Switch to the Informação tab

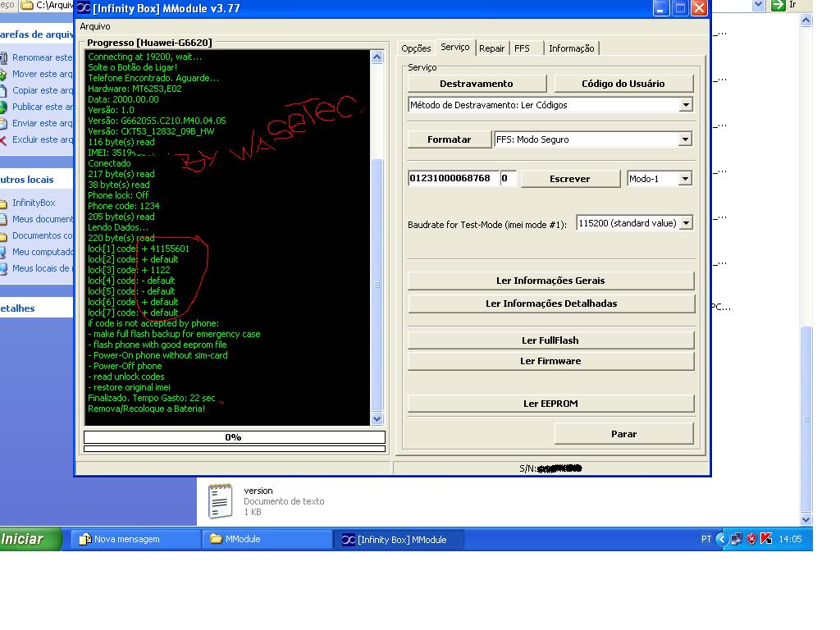pyautogui.click(x=571, y=48)
